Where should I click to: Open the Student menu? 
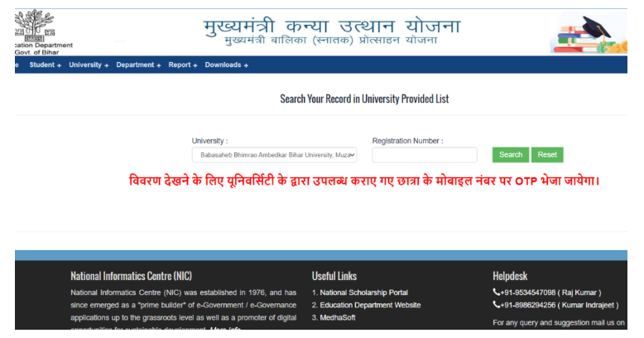pos(46,65)
